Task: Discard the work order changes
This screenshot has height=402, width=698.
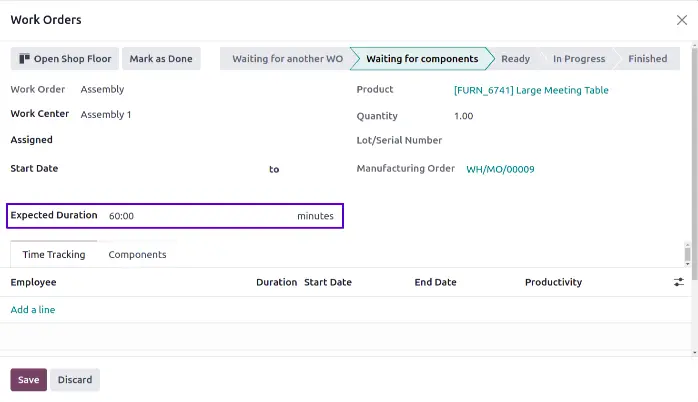Action: point(75,380)
